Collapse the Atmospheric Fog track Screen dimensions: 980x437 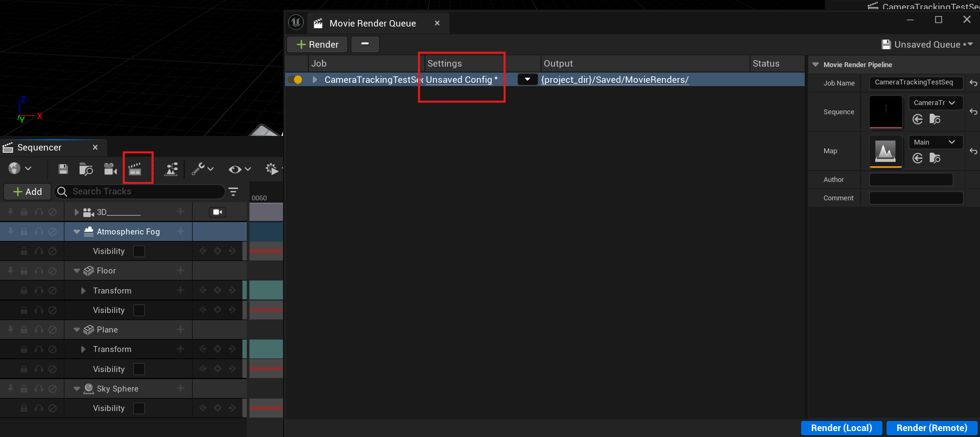[x=77, y=232]
